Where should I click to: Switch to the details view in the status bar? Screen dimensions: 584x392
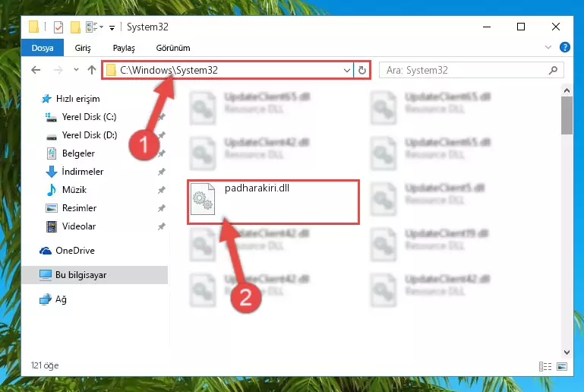point(545,366)
